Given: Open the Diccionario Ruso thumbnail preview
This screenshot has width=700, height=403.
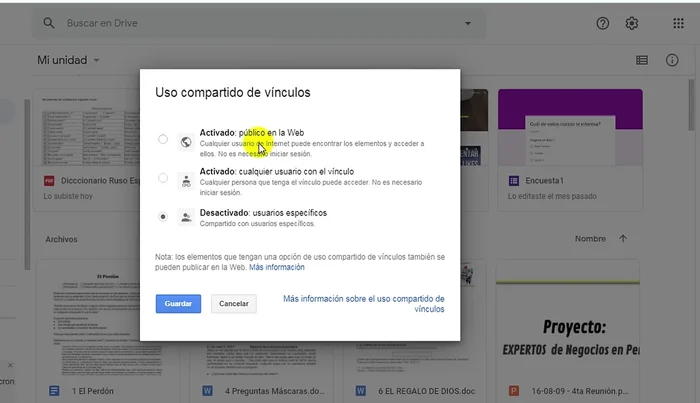Looking at the screenshot, I should click(x=88, y=129).
